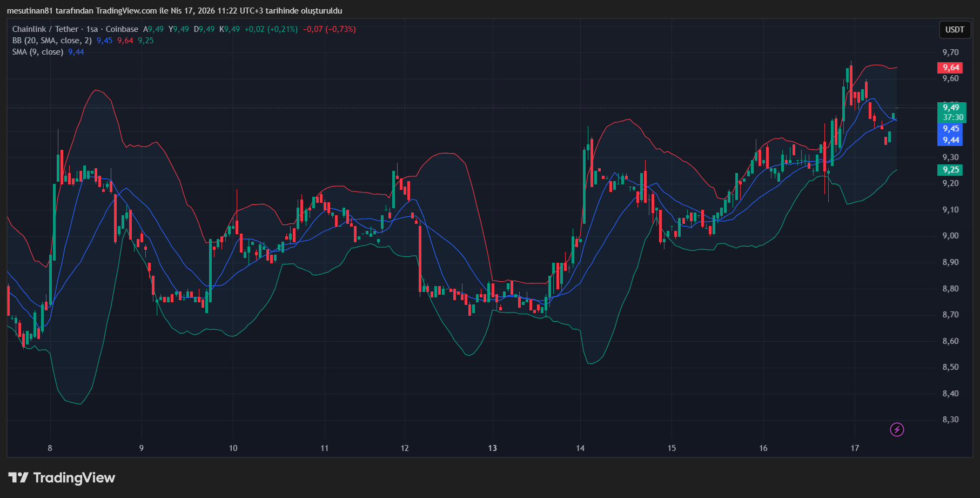
Task: Click the green 9,25 lower band price label
Action: point(950,170)
